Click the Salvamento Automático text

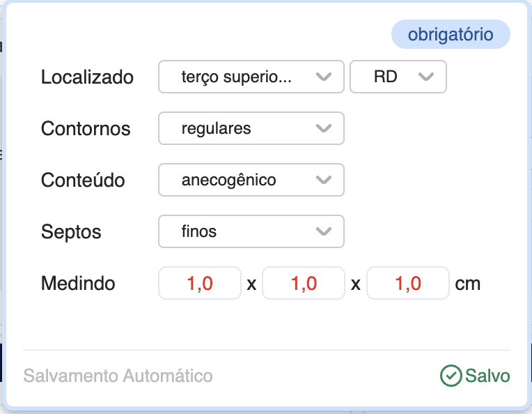pyautogui.click(x=118, y=376)
